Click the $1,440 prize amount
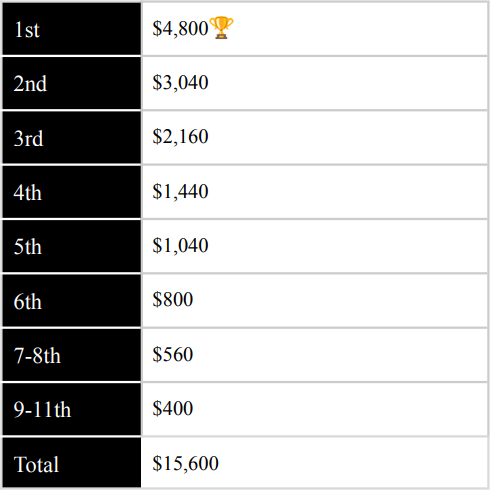Screen dimensions: 492x493 click(x=180, y=191)
